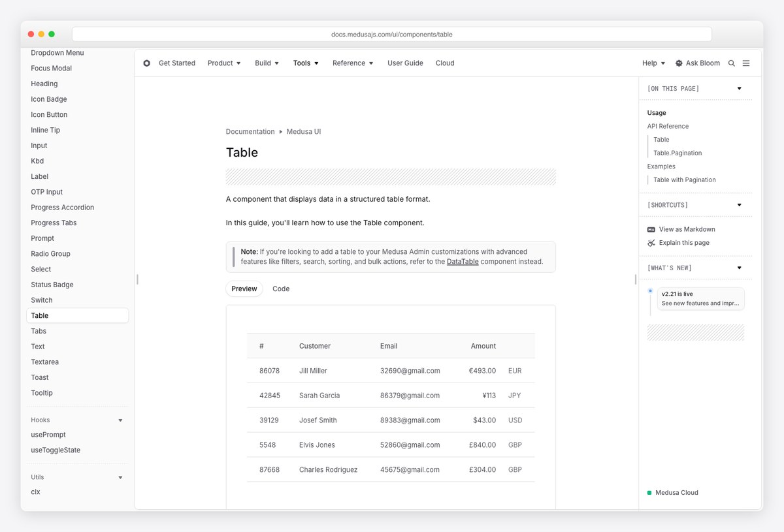Click the Charles Rodriguez table cell

[328, 470]
